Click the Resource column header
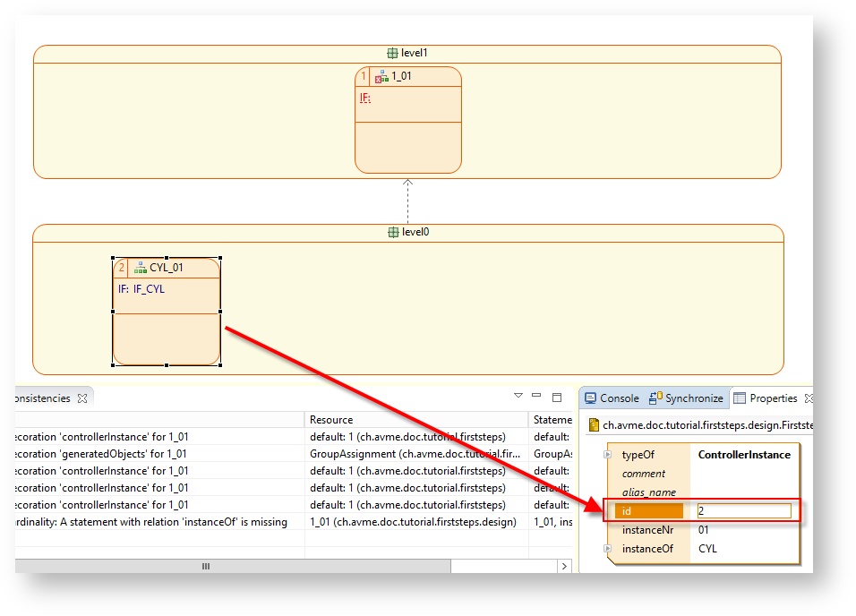This screenshot has height=616, width=856. click(x=331, y=419)
